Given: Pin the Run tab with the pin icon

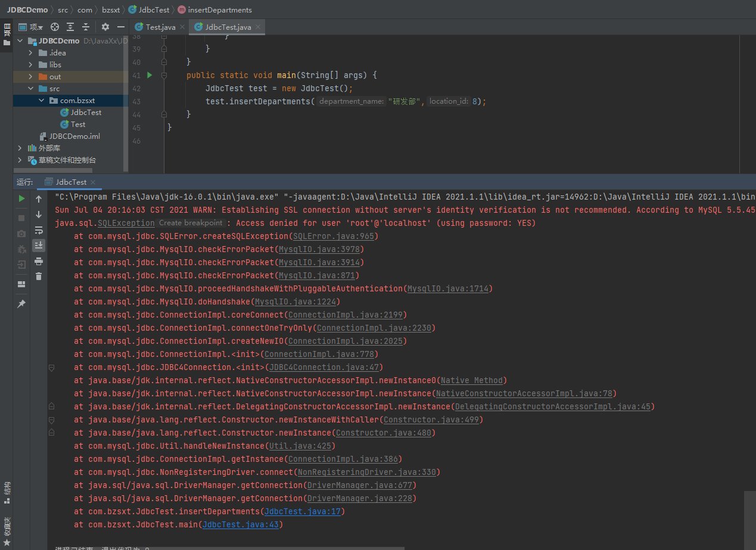Looking at the screenshot, I should (21, 304).
